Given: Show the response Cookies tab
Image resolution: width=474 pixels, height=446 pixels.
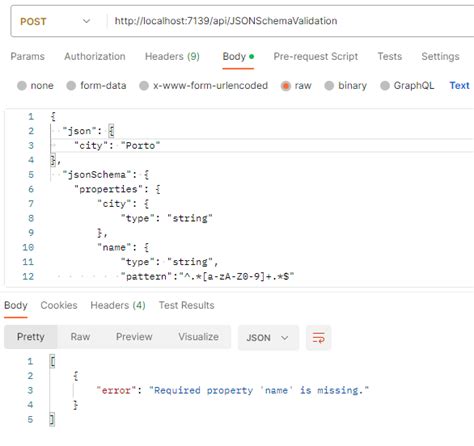Looking at the screenshot, I should pos(59,305).
